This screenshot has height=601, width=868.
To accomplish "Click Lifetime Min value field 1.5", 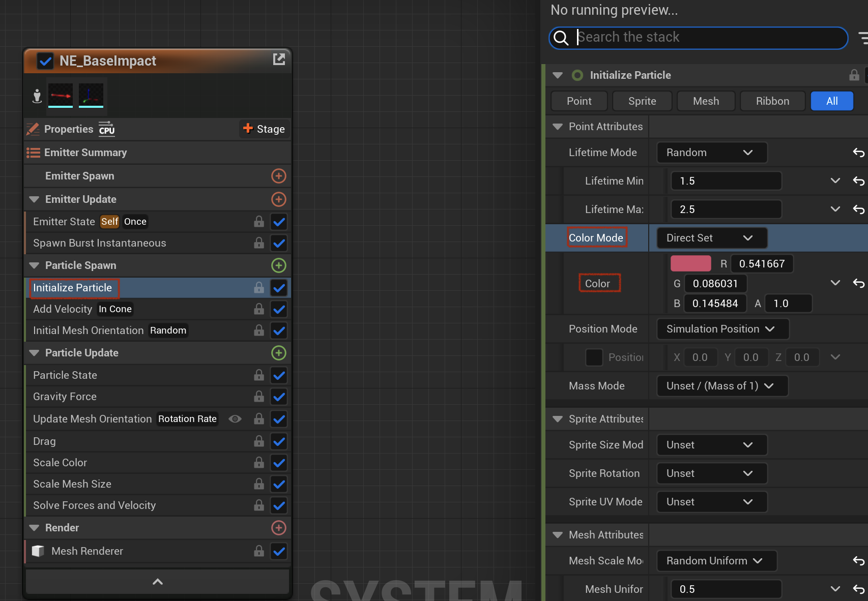I will coord(726,181).
